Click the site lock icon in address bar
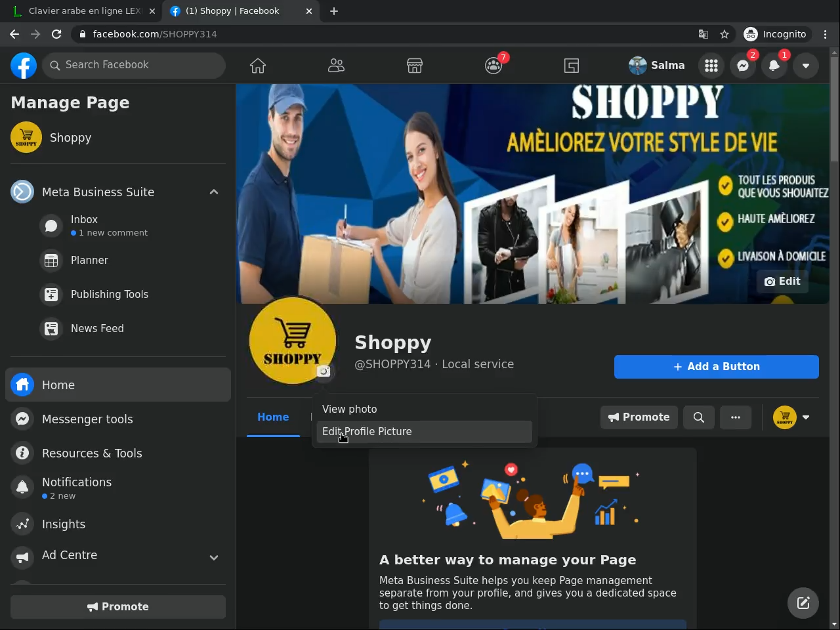Viewport: 840px width, 630px height. (x=81, y=34)
